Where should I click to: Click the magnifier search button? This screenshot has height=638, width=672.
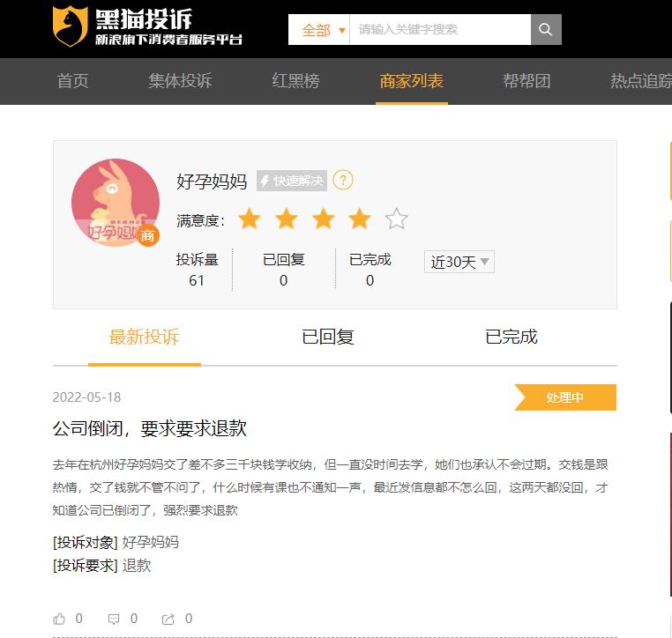(546, 30)
